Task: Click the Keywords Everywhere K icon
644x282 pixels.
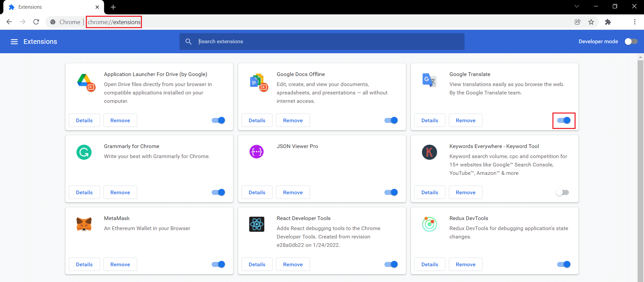Action: click(429, 152)
